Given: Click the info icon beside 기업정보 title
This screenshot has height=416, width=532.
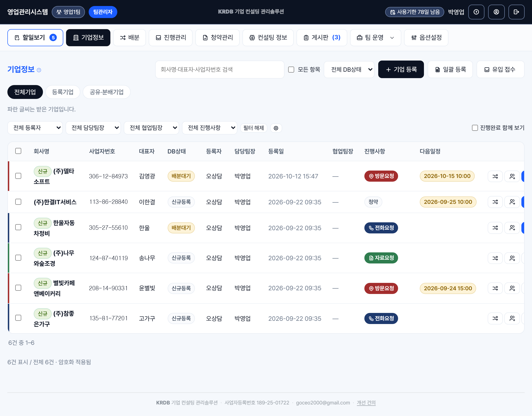Looking at the screenshot, I should point(39,70).
